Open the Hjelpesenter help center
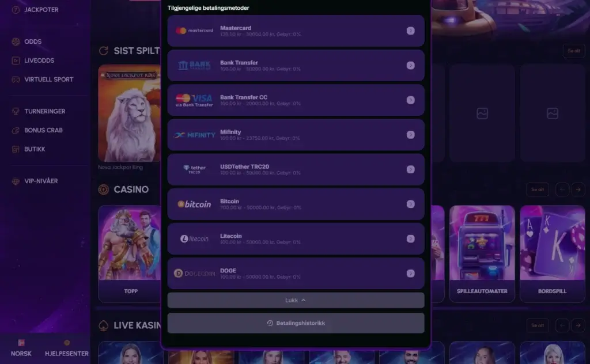The height and width of the screenshot is (364, 590). (67, 348)
